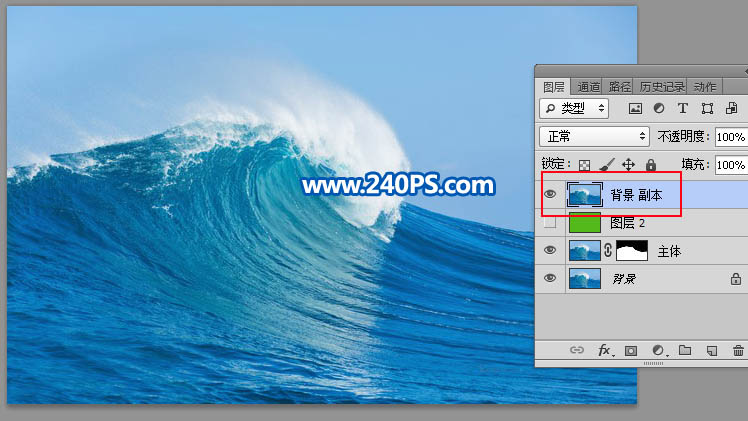Click the 背景 副本 layer name
748x421 pixels.
pyautogui.click(x=636, y=195)
